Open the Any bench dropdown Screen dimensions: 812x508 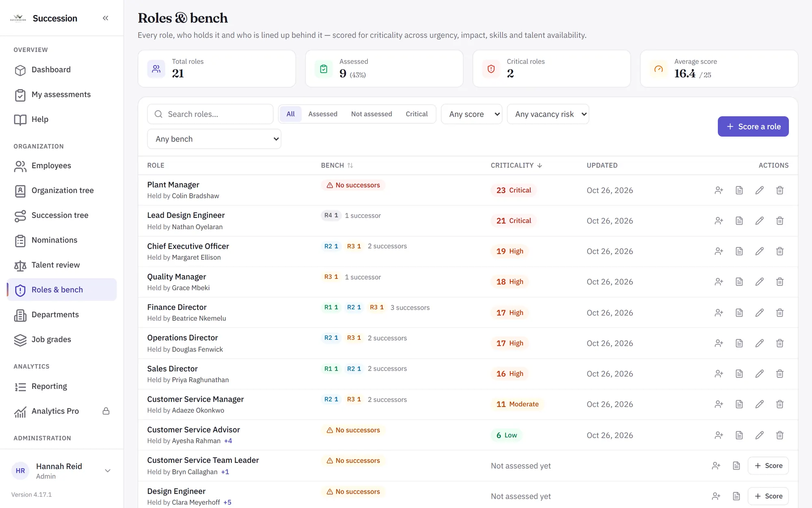[214, 139]
